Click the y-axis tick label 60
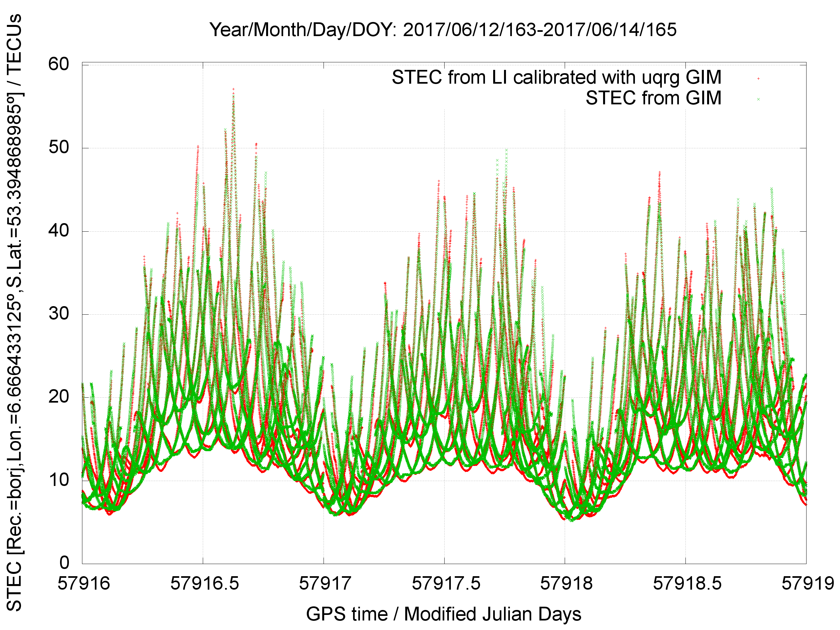 [59, 64]
